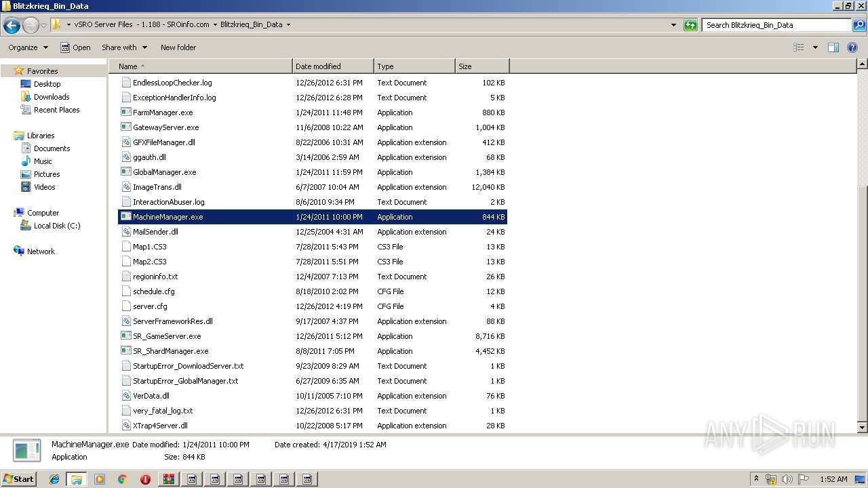Select MailSender.dll file name
Image resolution: width=868 pixels, height=488 pixels.
[x=155, y=232]
